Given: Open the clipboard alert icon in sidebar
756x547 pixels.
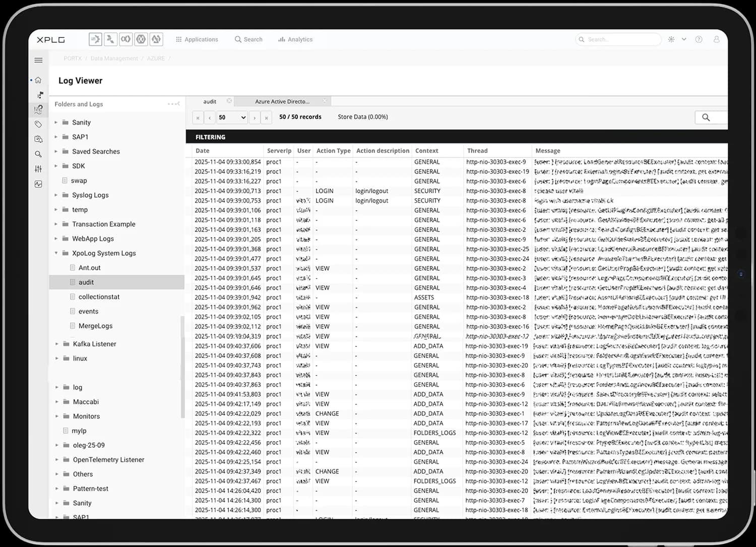Looking at the screenshot, I should click(38, 139).
